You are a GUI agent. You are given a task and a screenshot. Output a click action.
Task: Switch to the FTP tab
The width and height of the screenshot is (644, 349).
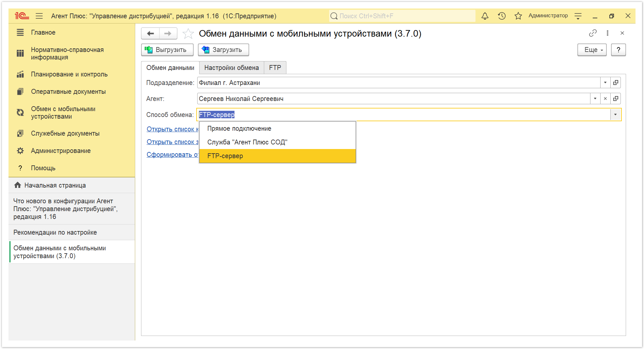click(275, 68)
